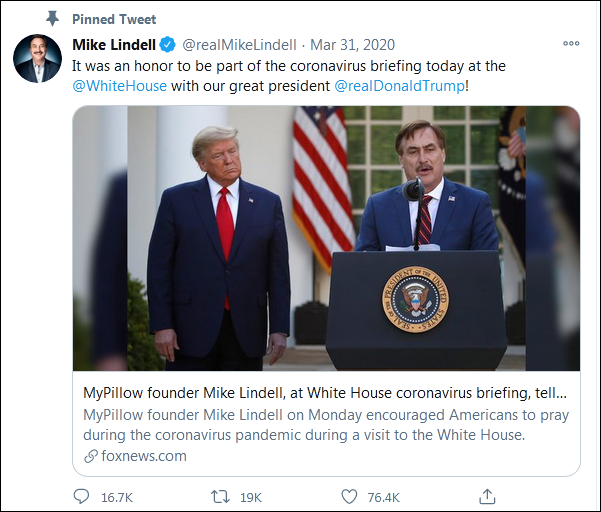
Task: Click the reply speech bubble icon
Action: (x=83, y=496)
